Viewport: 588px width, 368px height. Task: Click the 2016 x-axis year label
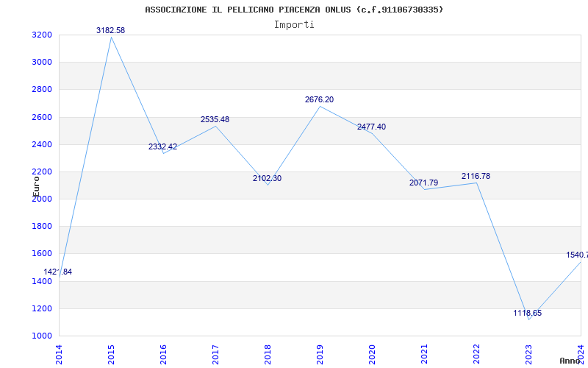tap(163, 355)
